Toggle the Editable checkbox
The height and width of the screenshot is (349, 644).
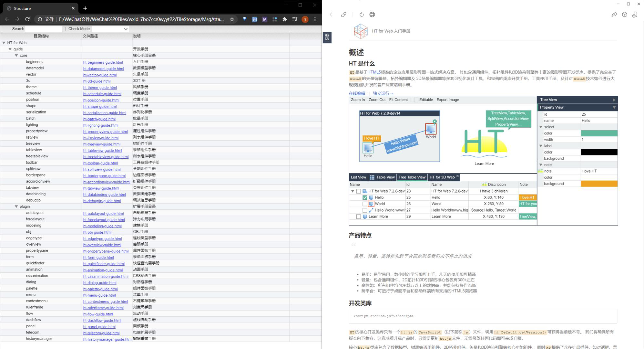(416, 100)
